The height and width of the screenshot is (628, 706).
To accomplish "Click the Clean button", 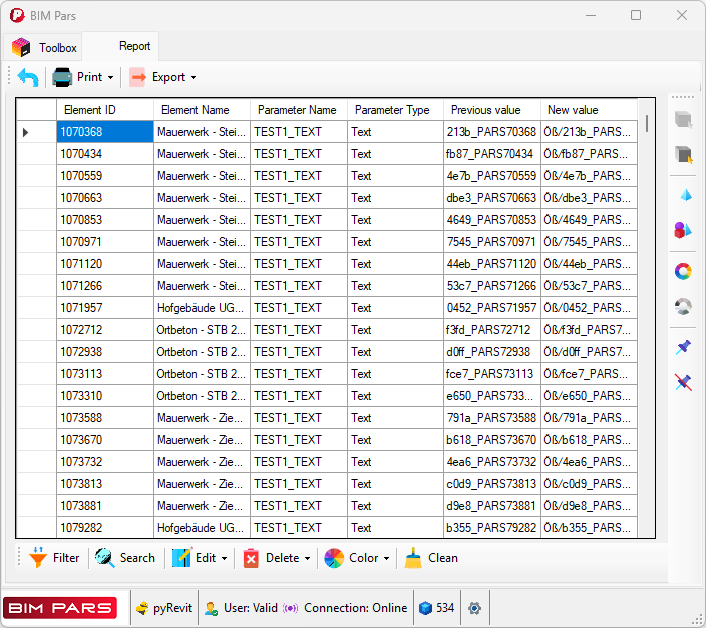I will point(432,558).
